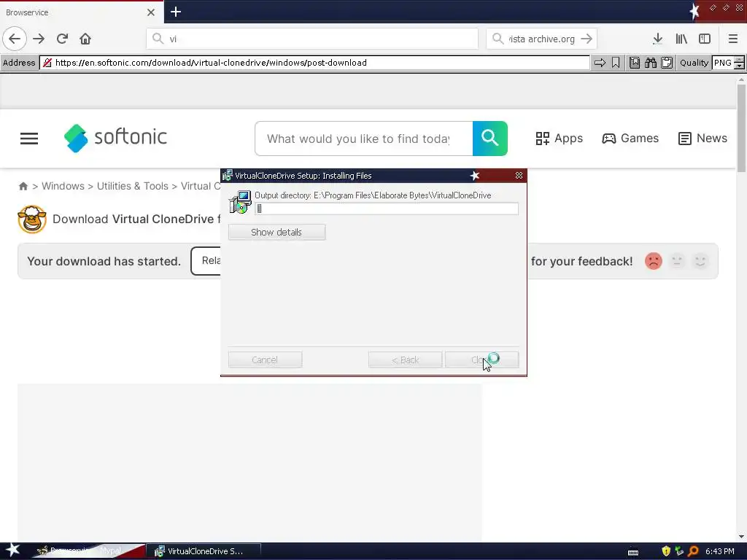Close the Browservice tab
The height and width of the screenshot is (560, 747).
pos(151,12)
